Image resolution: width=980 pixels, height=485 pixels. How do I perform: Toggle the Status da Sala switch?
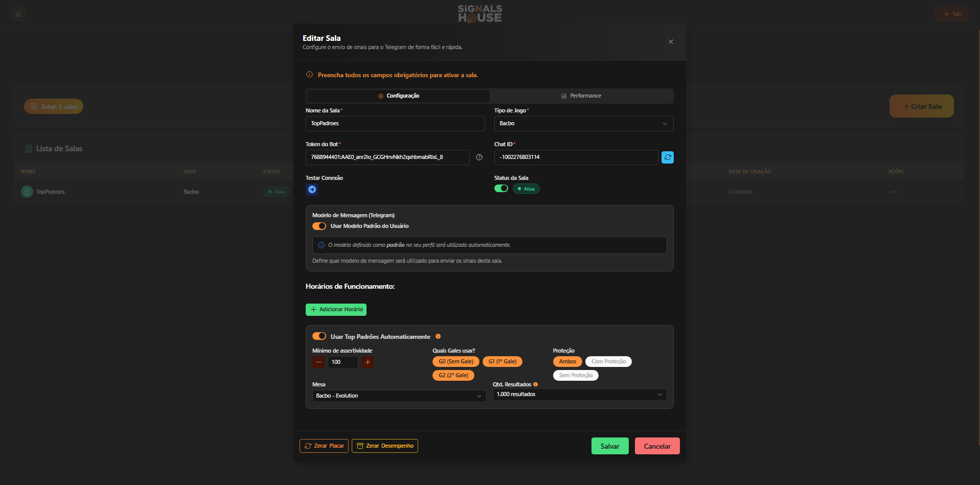coord(501,189)
